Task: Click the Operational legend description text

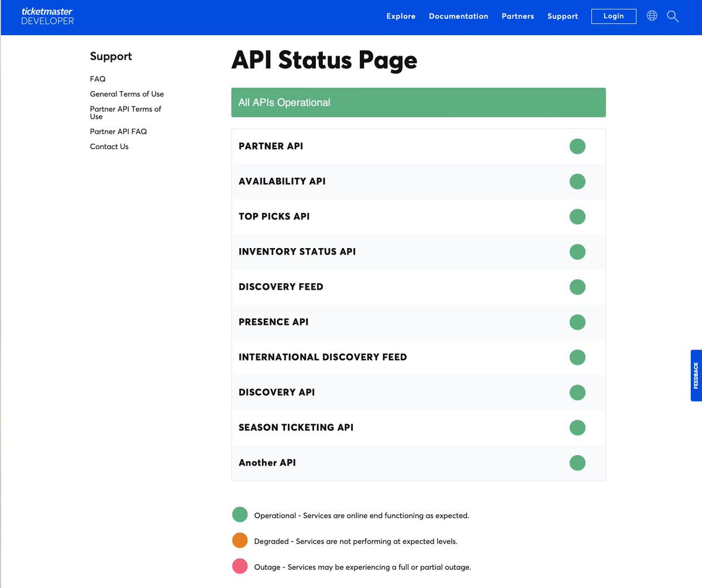Action: tap(362, 515)
